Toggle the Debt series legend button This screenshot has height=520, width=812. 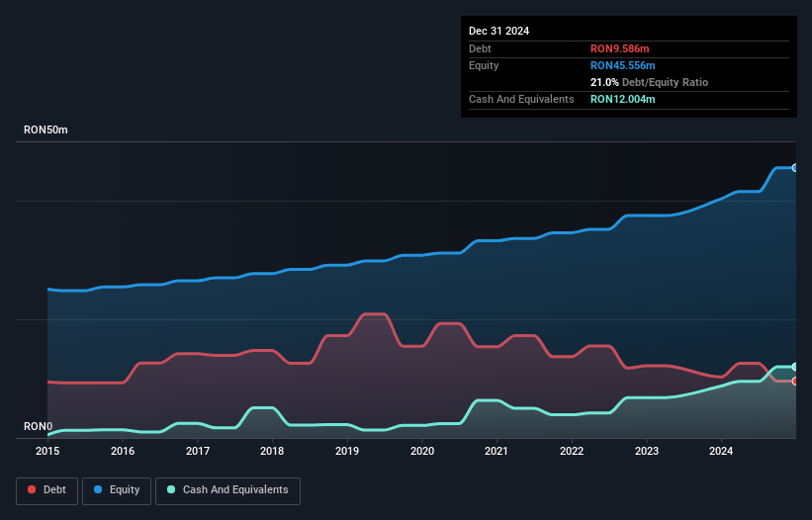[47, 490]
